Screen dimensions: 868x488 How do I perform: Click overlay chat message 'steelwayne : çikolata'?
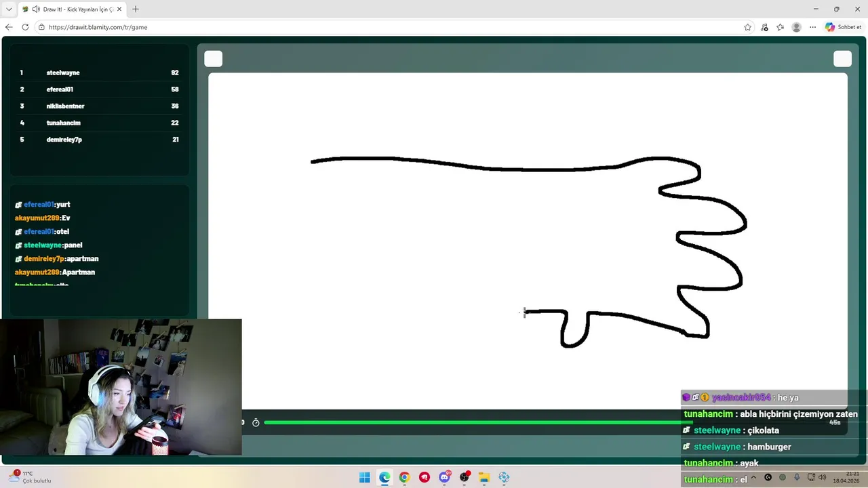coord(731,430)
